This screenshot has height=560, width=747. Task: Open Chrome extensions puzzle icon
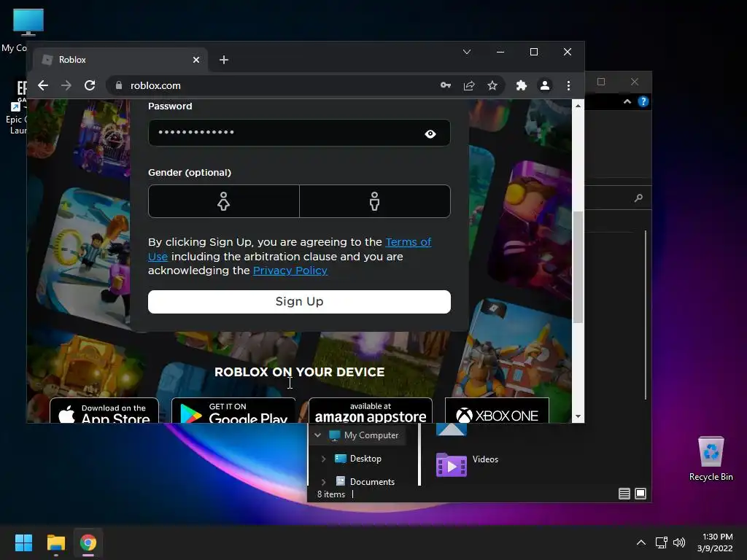click(521, 85)
